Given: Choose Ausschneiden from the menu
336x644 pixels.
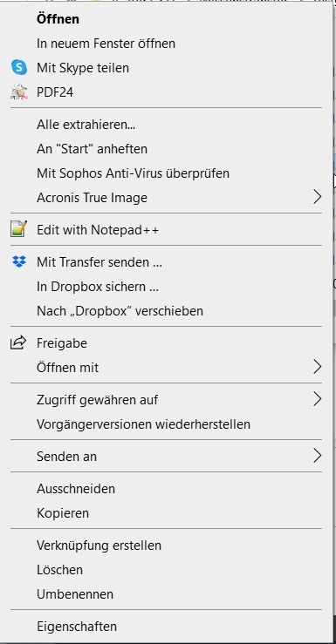Looking at the screenshot, I should click(x=76, y=488).
